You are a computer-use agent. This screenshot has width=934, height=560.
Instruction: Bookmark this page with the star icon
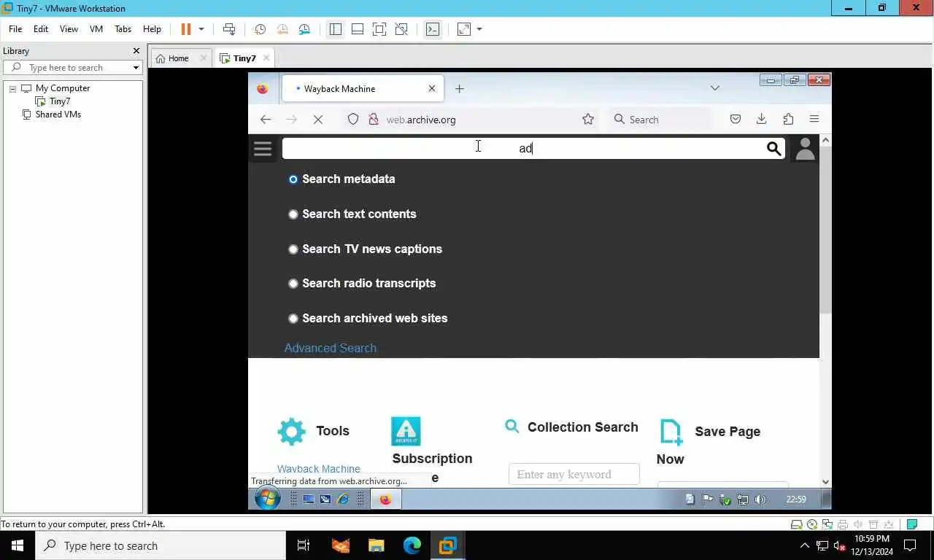pos(588,120)
